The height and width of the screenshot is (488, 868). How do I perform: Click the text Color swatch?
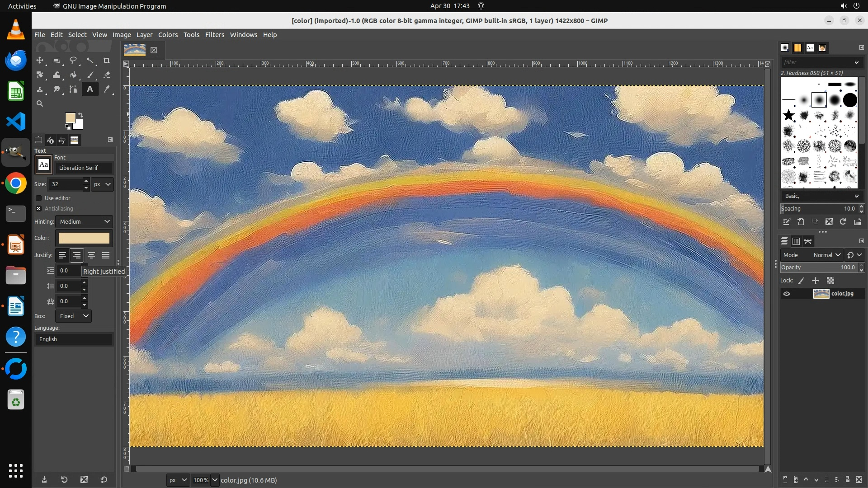(x=84, y=238)
